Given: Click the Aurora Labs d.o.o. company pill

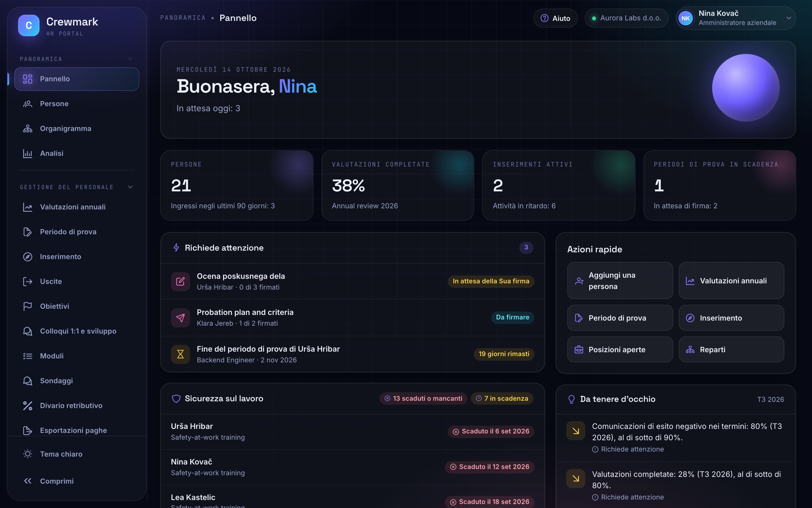Looking at the screenshot, I should tap(626, 18).
